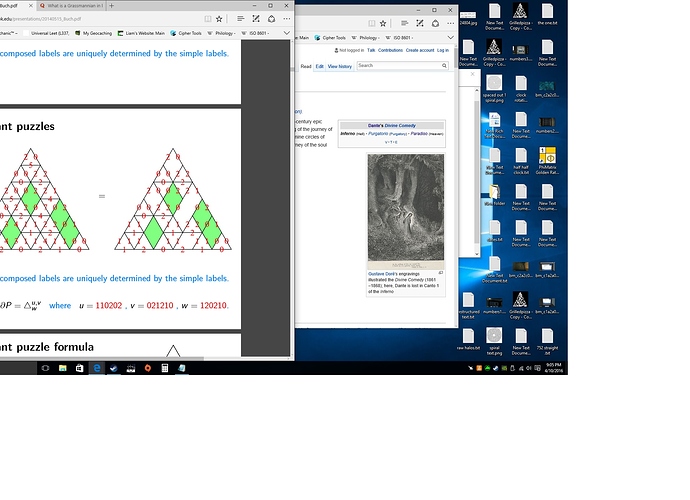
Task: Make a Web Note in the Wikipedia window
Action: point(420,23)
